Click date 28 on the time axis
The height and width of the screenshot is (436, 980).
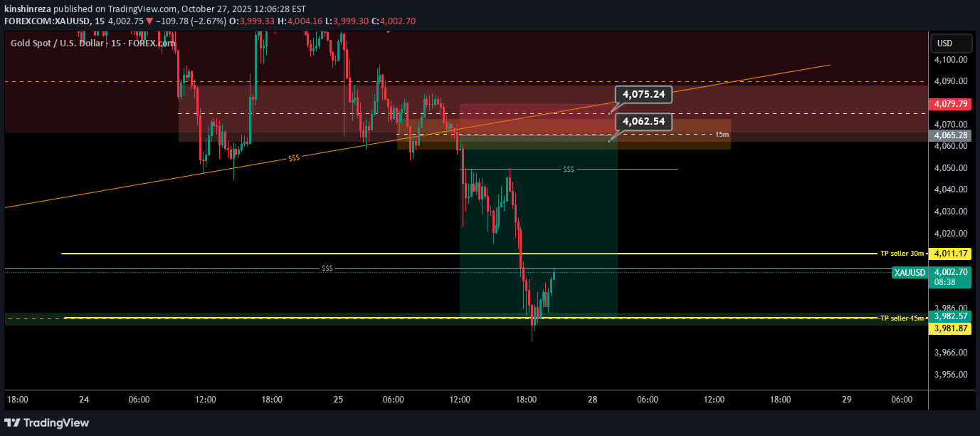[592, 400]
